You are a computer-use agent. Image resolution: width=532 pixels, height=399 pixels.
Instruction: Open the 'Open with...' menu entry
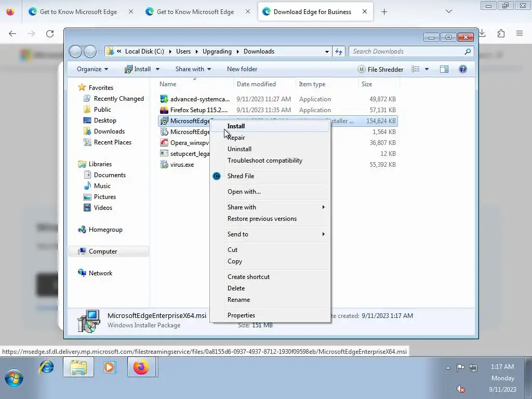pos(244,192)
